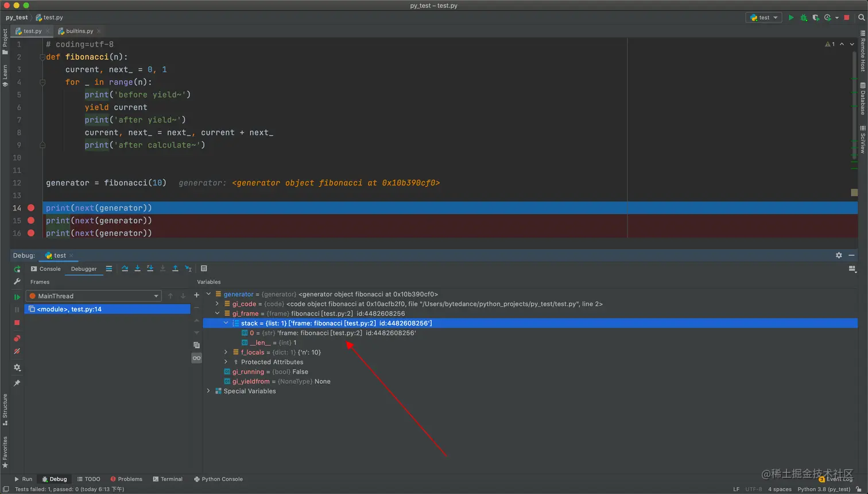868x494 pixels.
Task: Run the test configuration with green play button
Action: pyautogui.click(x=791, y=18)
